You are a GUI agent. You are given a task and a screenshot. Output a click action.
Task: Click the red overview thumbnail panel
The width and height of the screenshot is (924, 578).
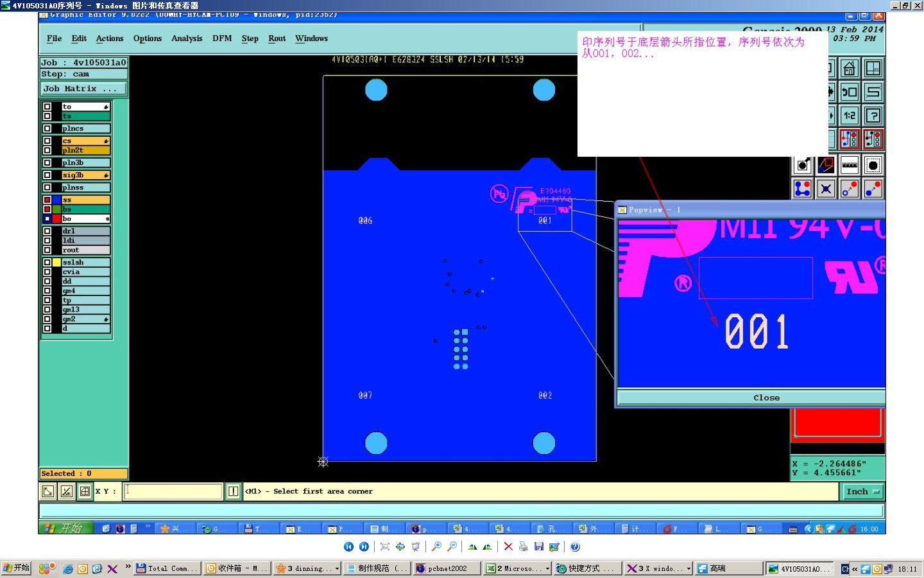(837, 424)
